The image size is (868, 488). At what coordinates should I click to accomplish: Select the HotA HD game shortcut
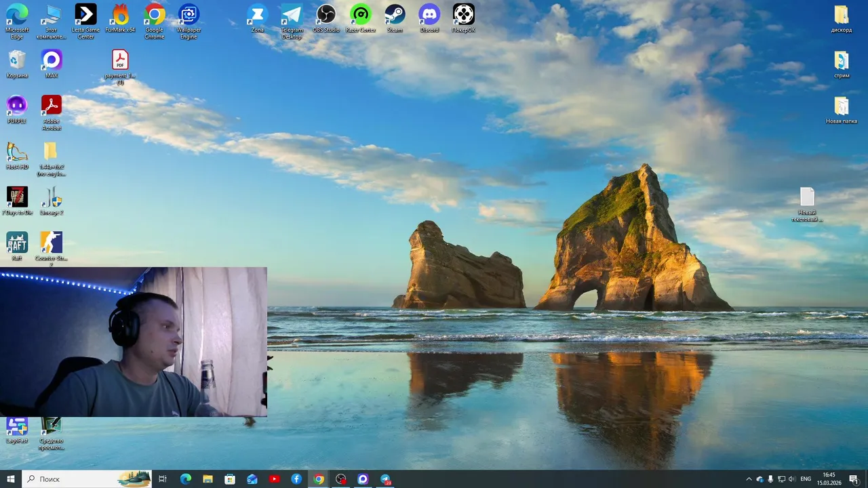point(17,155)
